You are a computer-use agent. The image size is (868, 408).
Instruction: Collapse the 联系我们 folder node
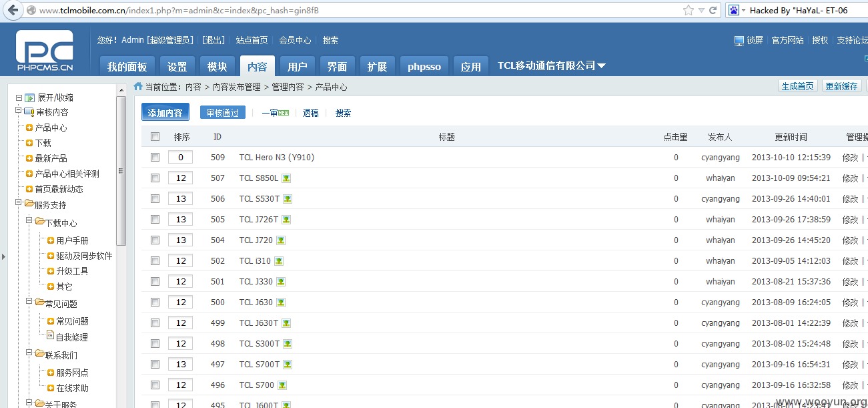tap(29, 352)
